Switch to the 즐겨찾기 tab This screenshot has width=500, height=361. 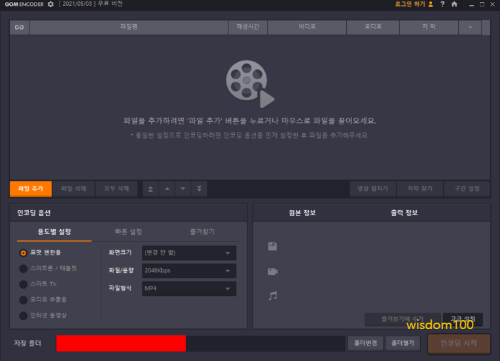click(x=202, y=232)
